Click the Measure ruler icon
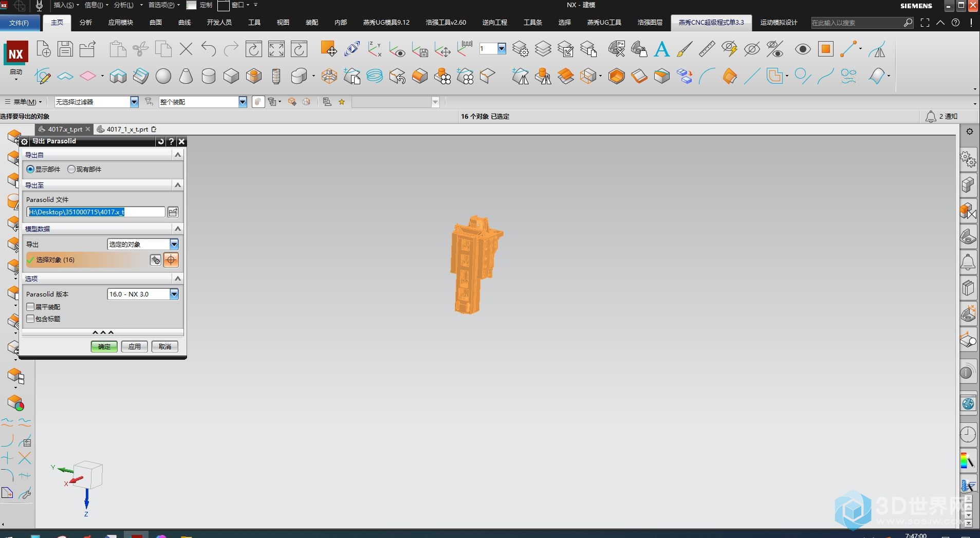The image size is (980, 538). [x=707, y=49]
